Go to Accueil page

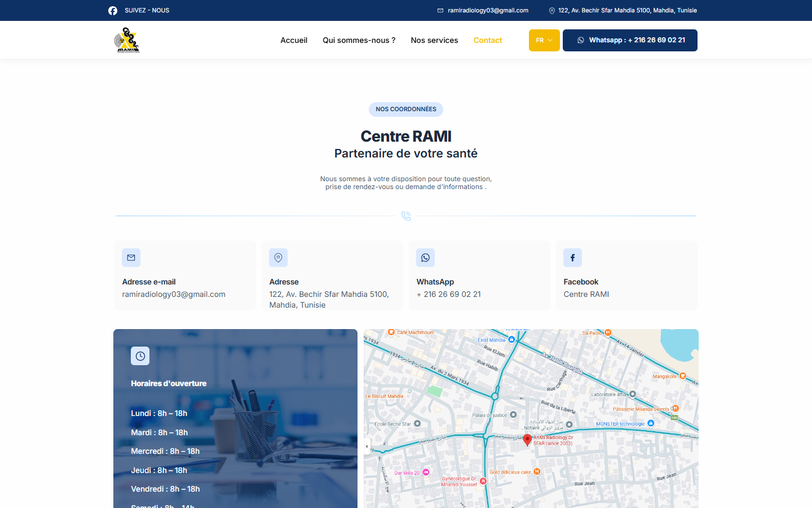pyautogui.click(x=294, y=40)
